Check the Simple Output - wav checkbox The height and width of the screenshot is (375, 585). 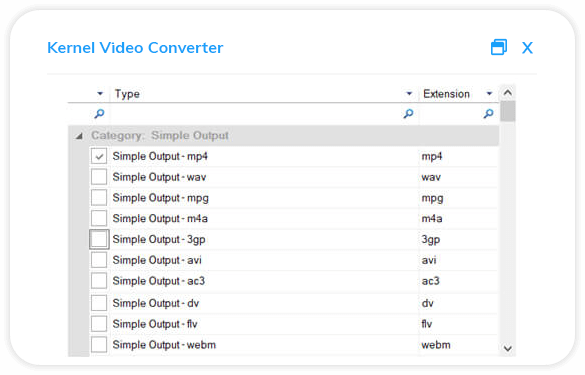[99, 177]
